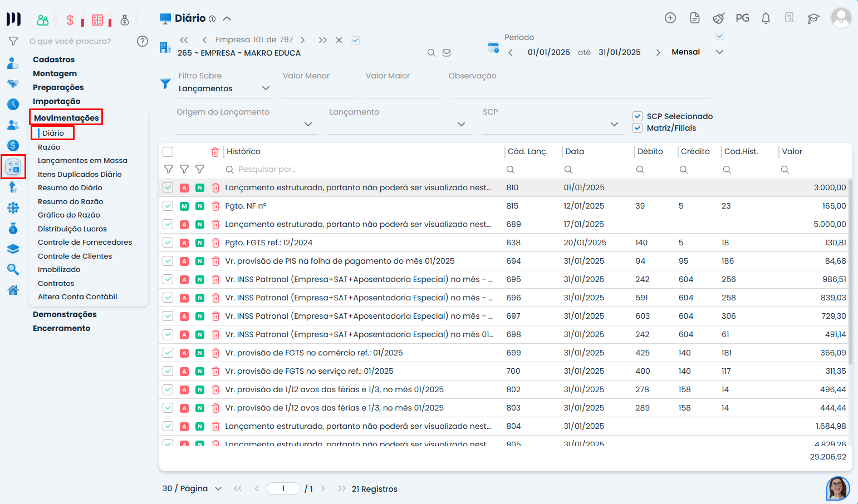Click the notification bell icon
Viewport: 858px width, 504px height.
click(766, 18)
